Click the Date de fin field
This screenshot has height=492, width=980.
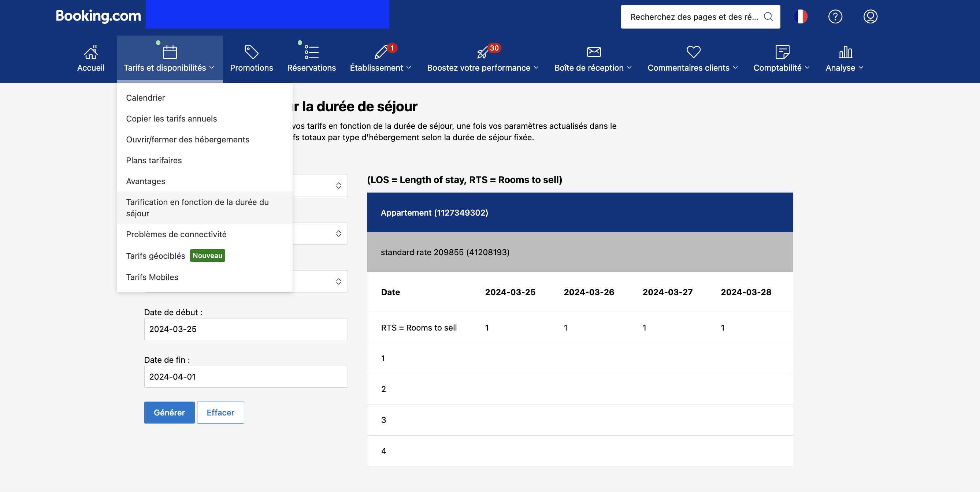click(246, 377)
